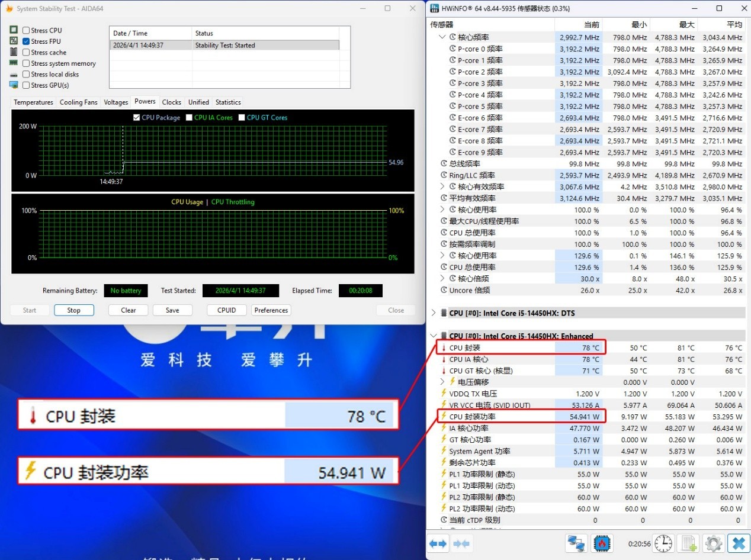Image resolution: width=751 pixels, height=560 pixels.
Task: Click 平均 column header in HWiNFO
Action: click(721, 24)
